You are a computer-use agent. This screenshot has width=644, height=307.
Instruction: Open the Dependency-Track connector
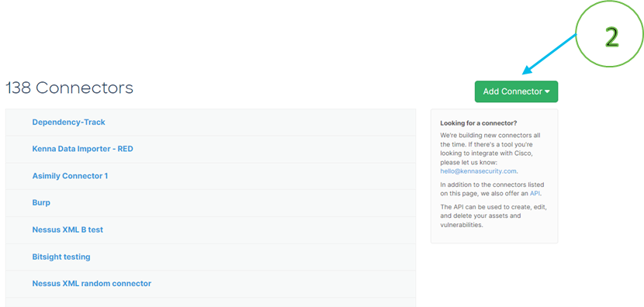(x=68, y=122)
